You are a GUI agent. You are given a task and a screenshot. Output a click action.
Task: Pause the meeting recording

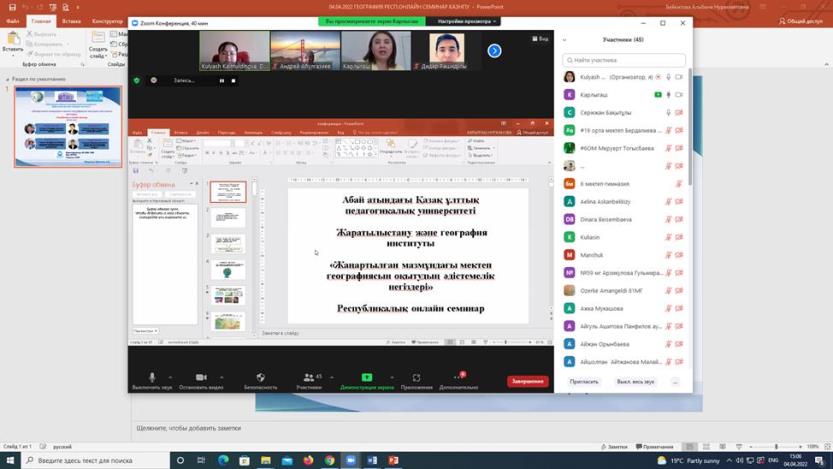pos(222,80)
